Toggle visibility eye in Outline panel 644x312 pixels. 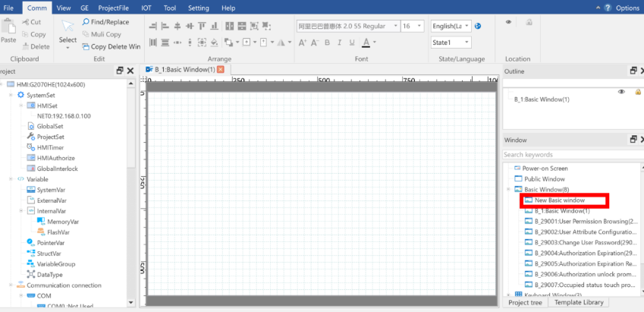[x=621, y=92]
